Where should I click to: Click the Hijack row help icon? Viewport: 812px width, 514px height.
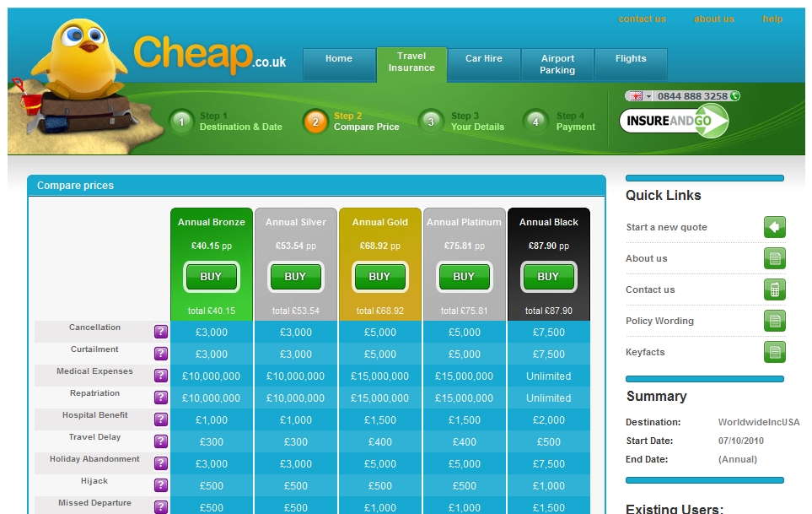[161, 485]
